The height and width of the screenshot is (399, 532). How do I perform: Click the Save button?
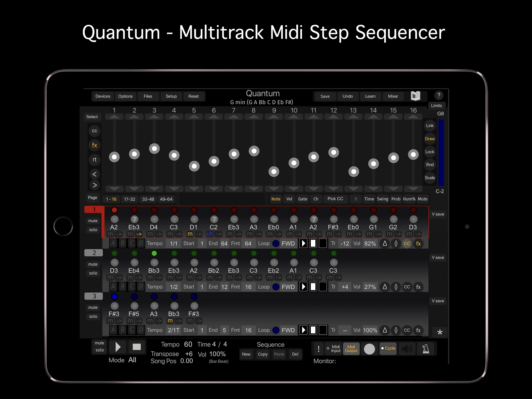325,96
